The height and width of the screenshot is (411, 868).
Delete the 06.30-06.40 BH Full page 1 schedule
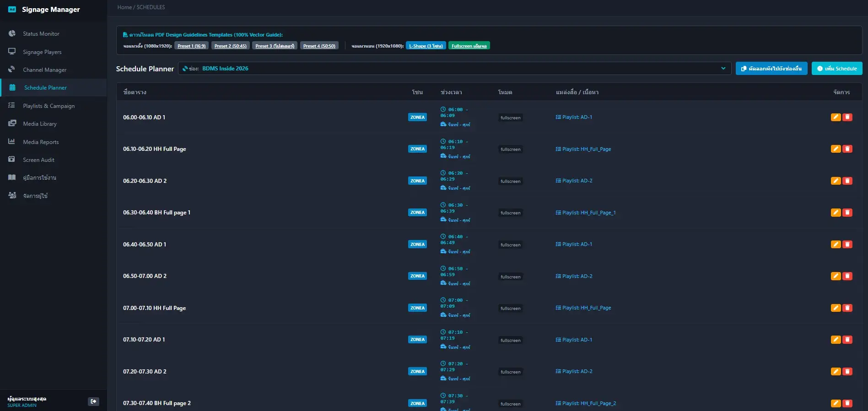click(847, 212)
